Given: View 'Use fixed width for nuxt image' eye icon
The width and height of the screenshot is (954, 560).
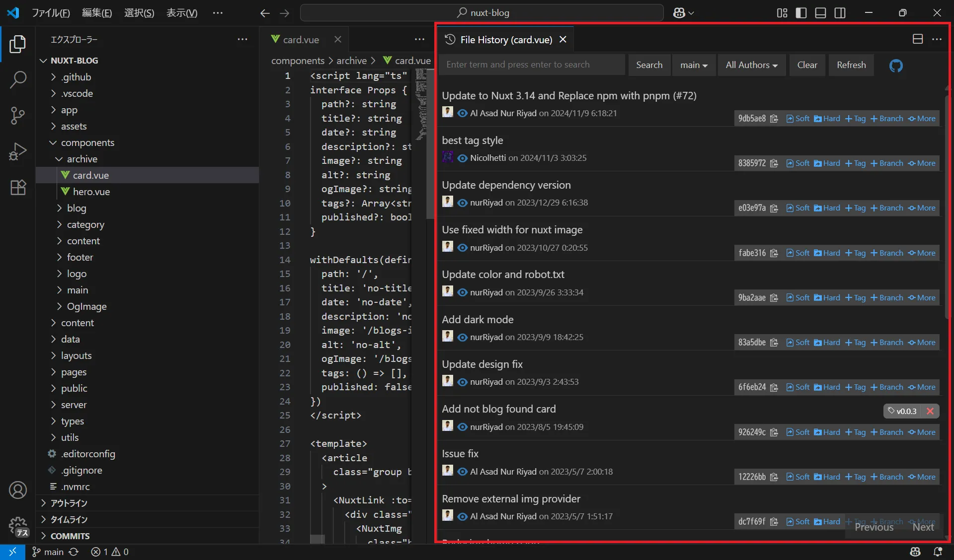Looking at the screenshot, I should (462, 248).
